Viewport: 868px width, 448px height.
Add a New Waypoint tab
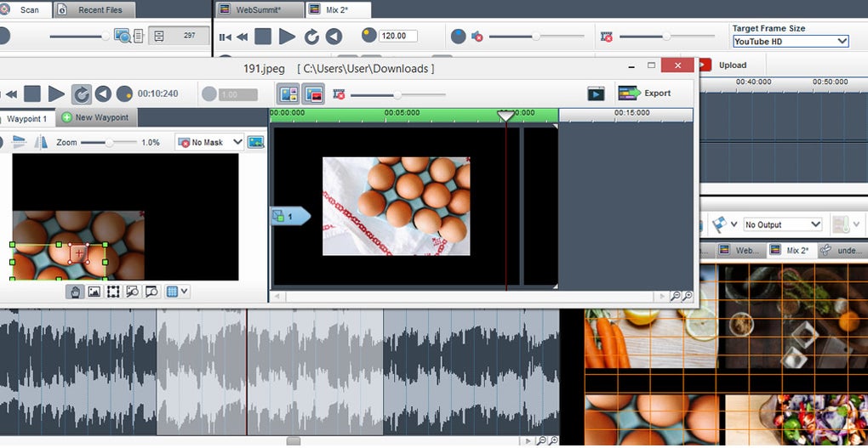click(x=96, y=118)
